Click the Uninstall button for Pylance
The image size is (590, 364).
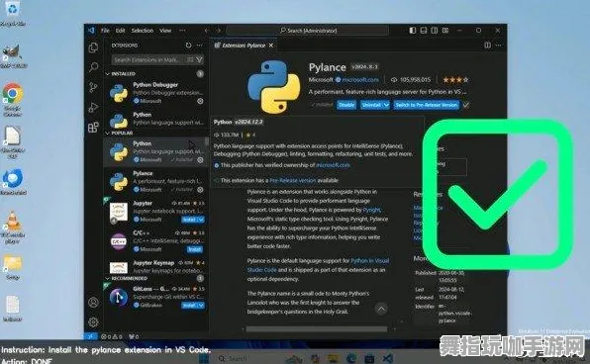(x=371, y=105)
